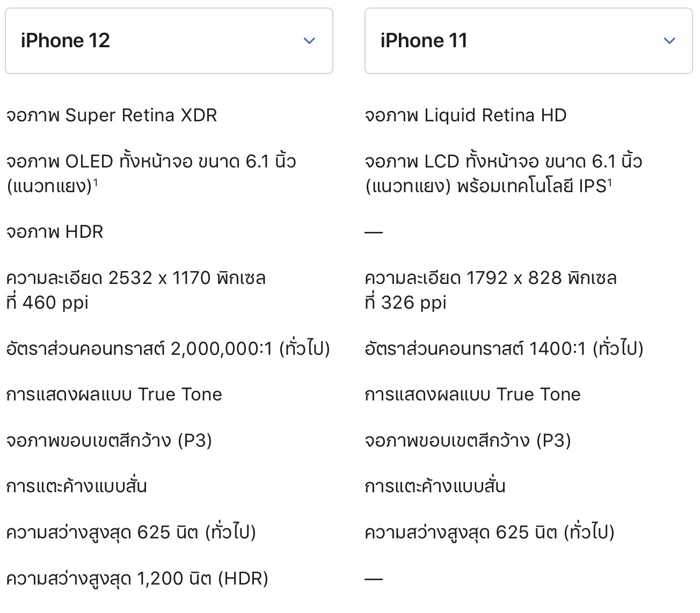Screen dimensions: 700x613
Task: Open footnote 1 after the IPS text
Action: click(610, 183)
